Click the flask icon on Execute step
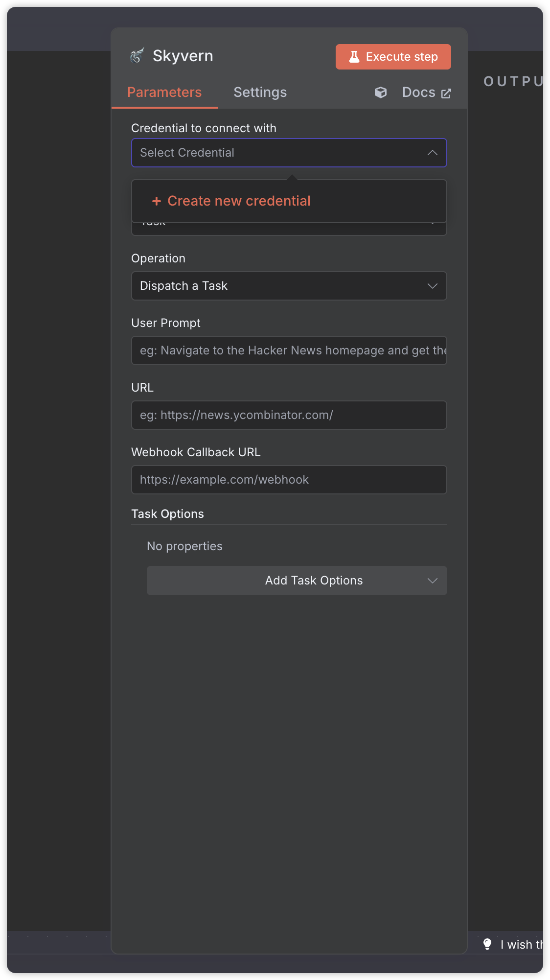This screenshot has height=980, width=550. coord(354,57)
